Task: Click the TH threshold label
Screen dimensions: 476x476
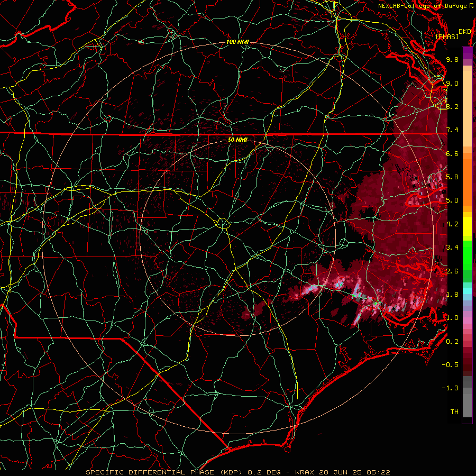Action: (x=454, y=412)
